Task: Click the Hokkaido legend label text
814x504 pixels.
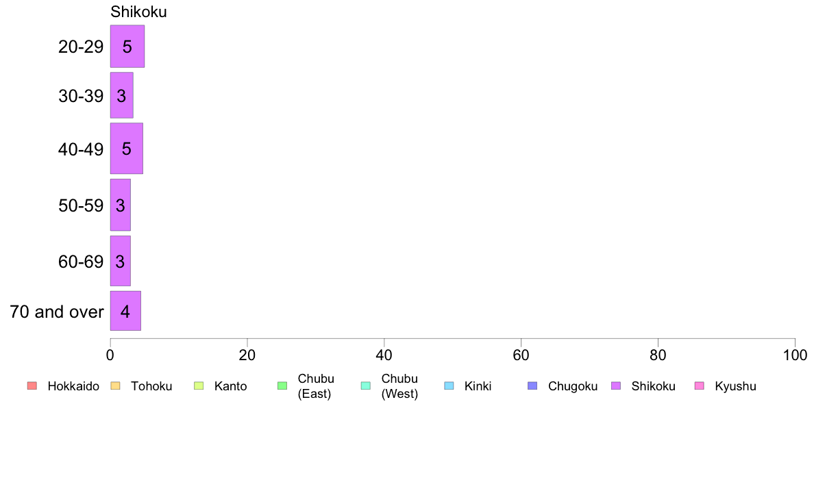Action: (73, 386)
